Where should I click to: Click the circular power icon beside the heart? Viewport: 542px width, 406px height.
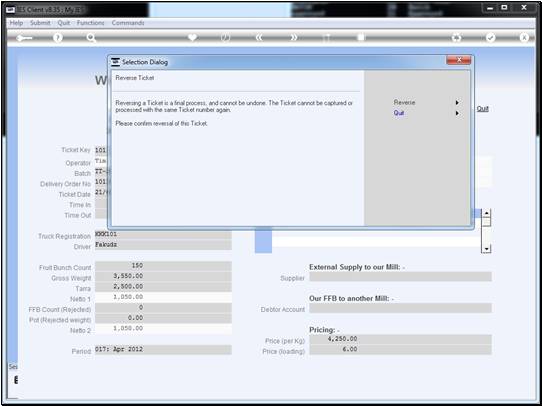tap(226, 38)
